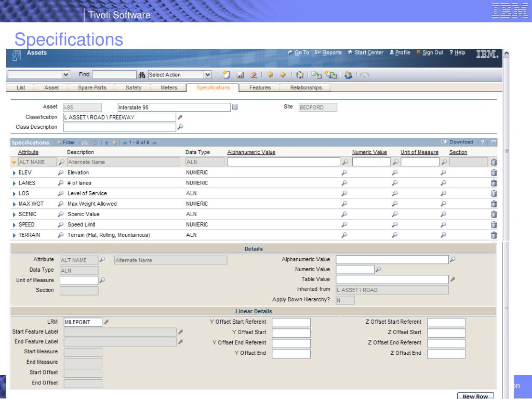
Task: Sort by Attribute column header
Action: pos(28,152)
